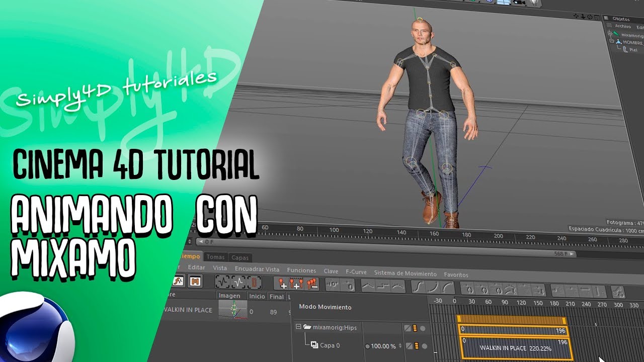Open Archivo menu in Objects manager
644x362 pixels.
click(x=623, y=27)
